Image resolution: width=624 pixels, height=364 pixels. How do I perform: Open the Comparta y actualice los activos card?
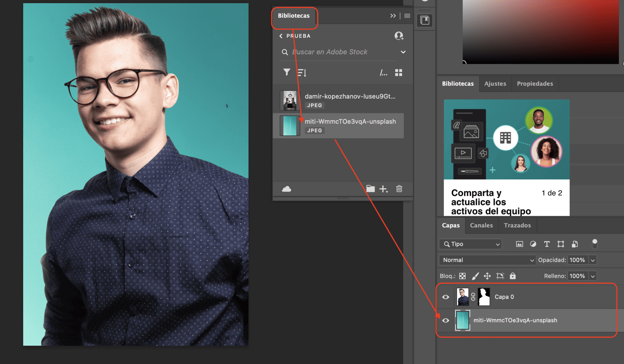pyautogui.click(x=507, y=158)
